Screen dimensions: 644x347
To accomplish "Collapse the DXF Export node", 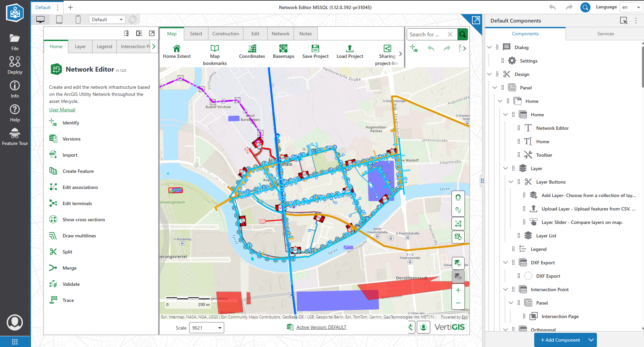I will click(506, 263).
